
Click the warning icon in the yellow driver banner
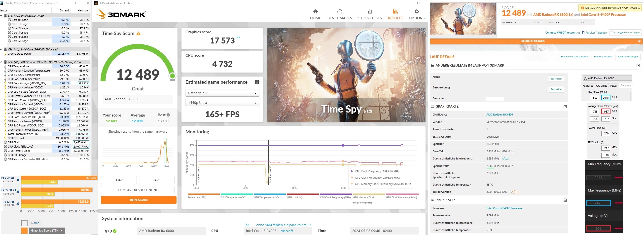(582, 8)
